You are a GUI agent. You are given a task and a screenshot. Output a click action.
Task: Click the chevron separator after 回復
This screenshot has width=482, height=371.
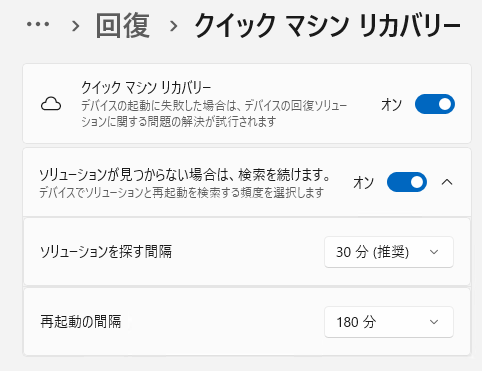tap(173, 26)
